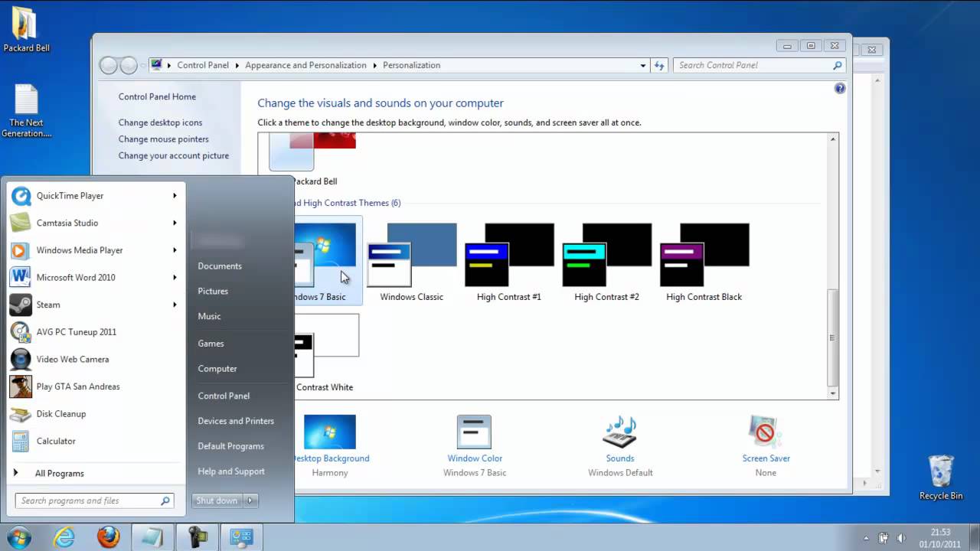The image size is (980, 551).
Task: Open The Next Generation desktop file
Action: coord(26,111)
